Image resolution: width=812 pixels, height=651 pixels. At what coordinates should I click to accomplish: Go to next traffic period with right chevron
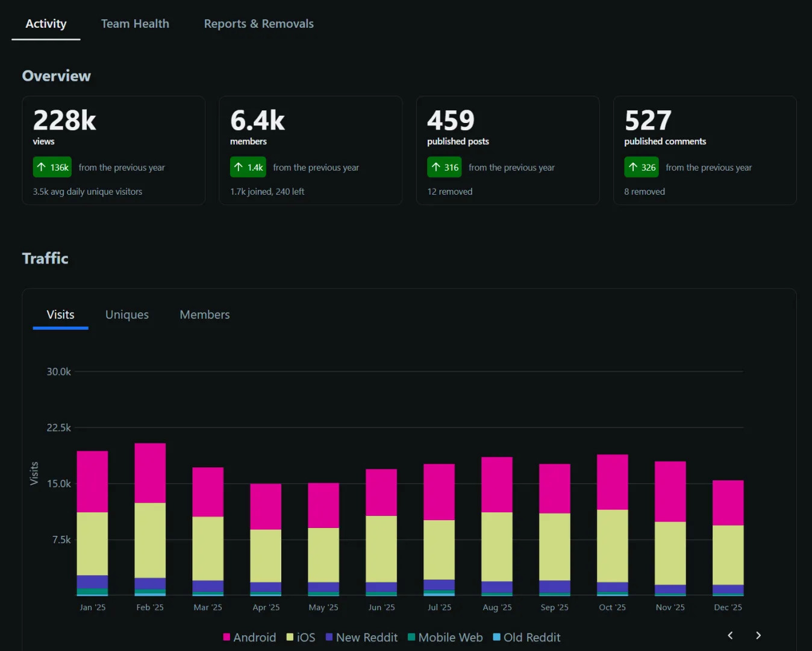tap(758, 635)
